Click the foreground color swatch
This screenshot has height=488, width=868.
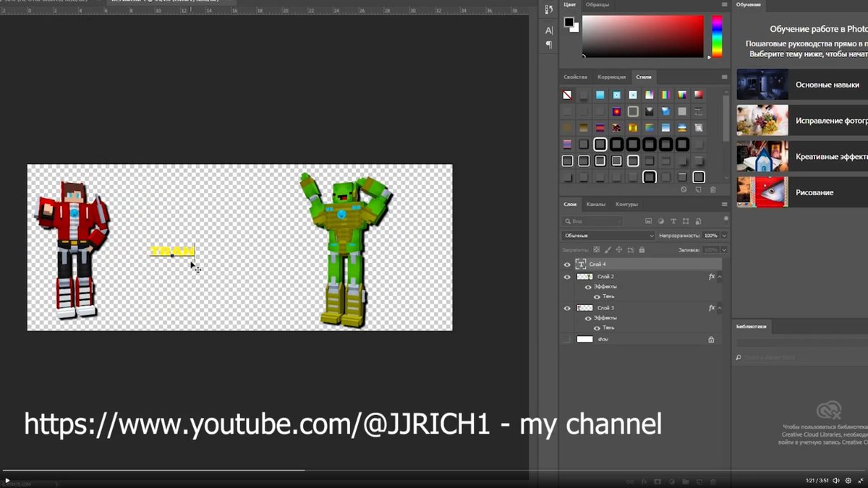coord(569,22)
